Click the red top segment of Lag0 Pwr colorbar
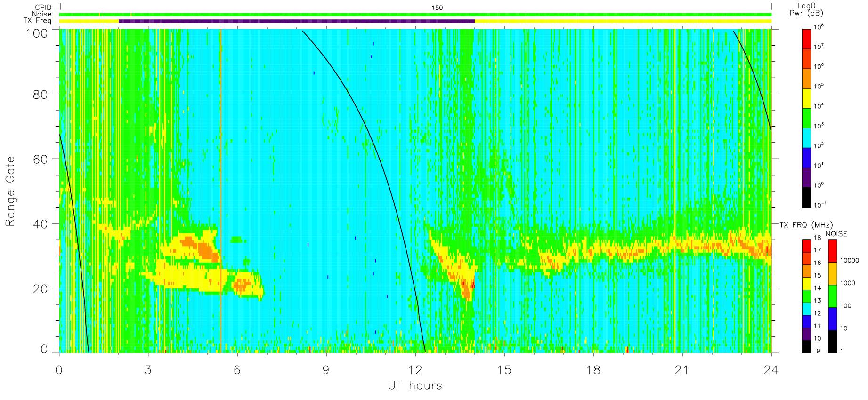868x400 pixels. [x=806, y=39]
